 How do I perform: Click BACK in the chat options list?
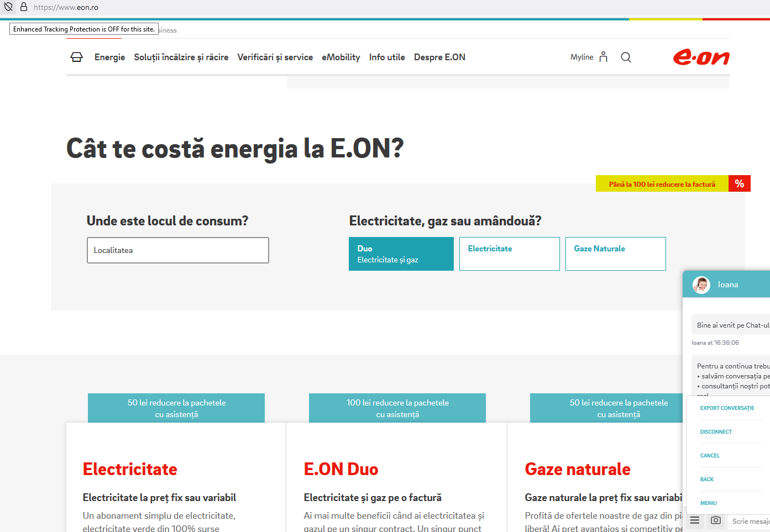[x=706, y=479]
